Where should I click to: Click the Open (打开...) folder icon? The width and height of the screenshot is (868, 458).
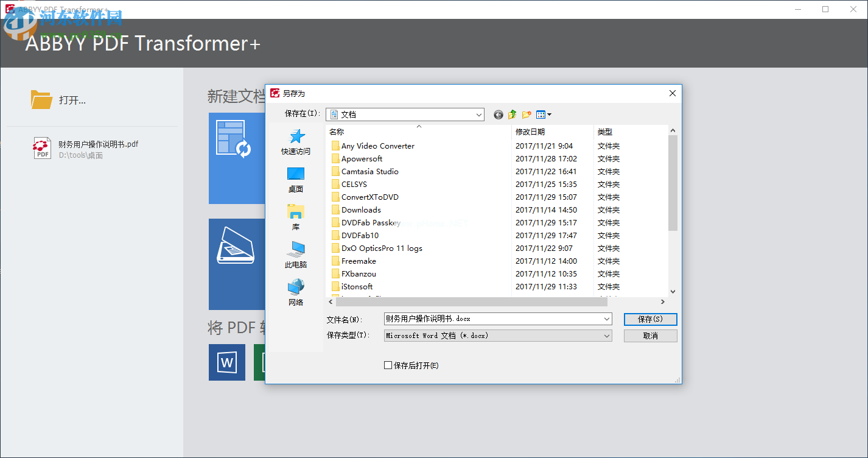point(41,100)
